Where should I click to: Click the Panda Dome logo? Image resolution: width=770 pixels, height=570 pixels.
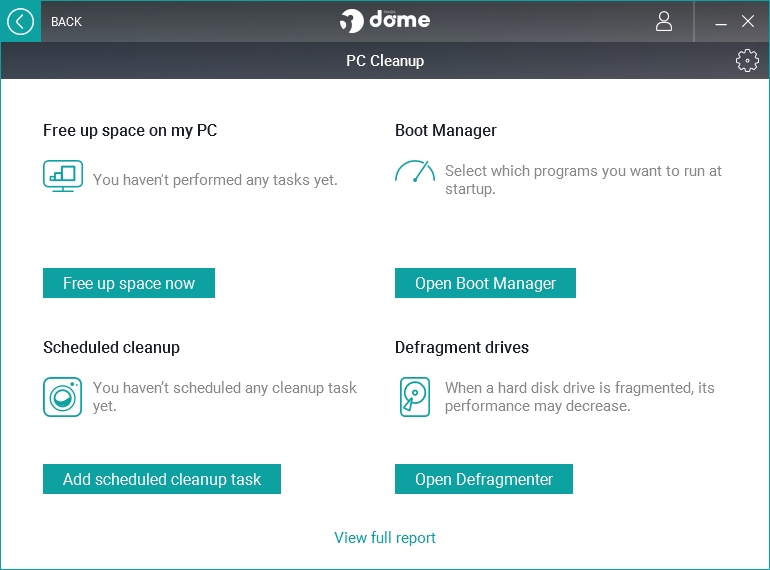[x=385, y=20]
